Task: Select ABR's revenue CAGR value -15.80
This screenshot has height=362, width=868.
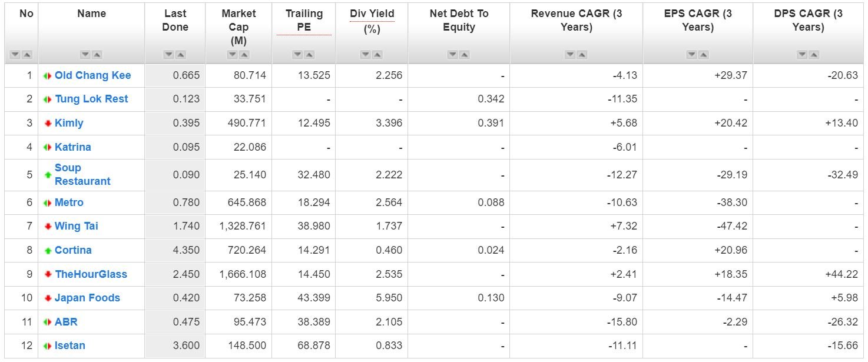Action: pos(622,322)
